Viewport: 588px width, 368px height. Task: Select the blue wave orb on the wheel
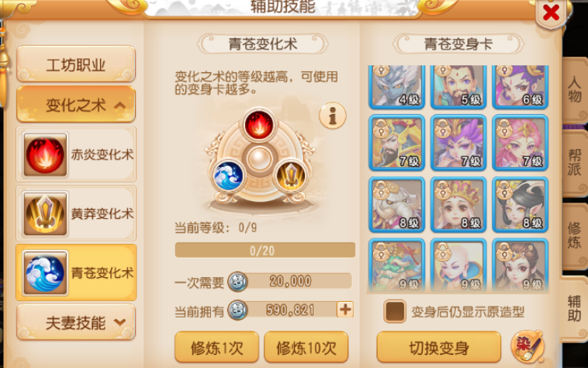(228, 176)
